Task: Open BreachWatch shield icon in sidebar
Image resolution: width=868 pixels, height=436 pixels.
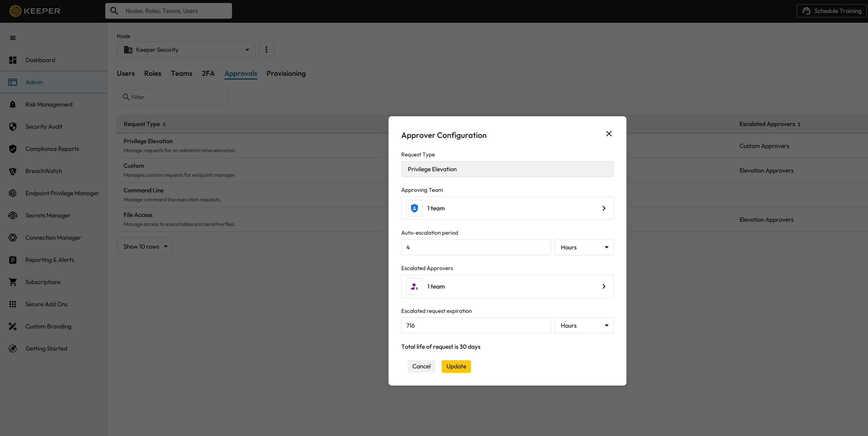Action: pyautogui.click(x=13, y=171)
